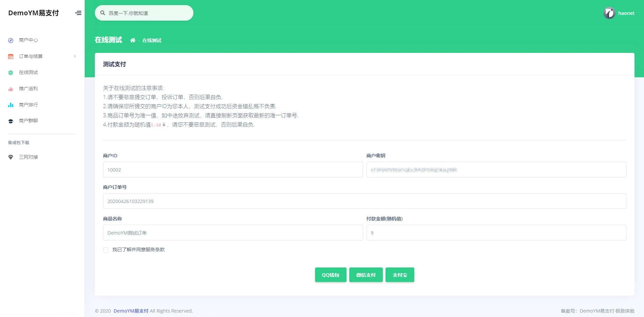Choose the 支付宝 payment button
The width and height of the screenshot is (644, 317).
tap(400, 275)
